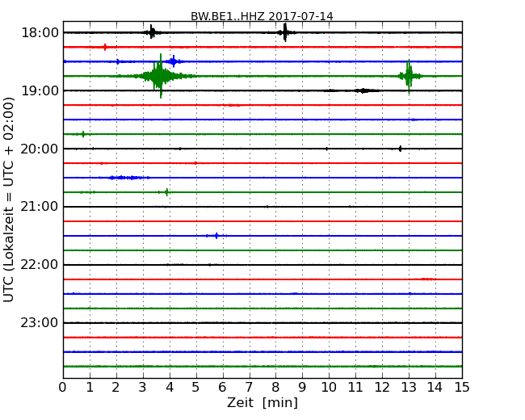Click the x-axis tick label 15

point(462,388)
